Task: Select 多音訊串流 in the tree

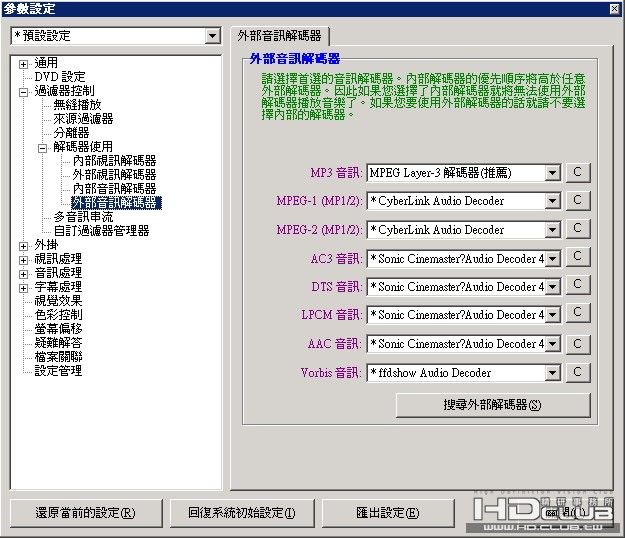Action: pyautogui.click(x=83, y=217)
